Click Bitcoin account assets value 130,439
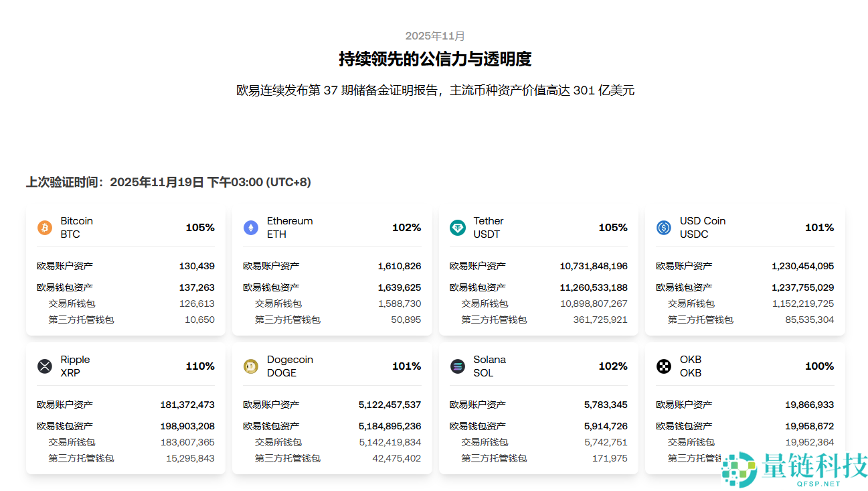This screenshot has height=491, width=868. (197, 266)
